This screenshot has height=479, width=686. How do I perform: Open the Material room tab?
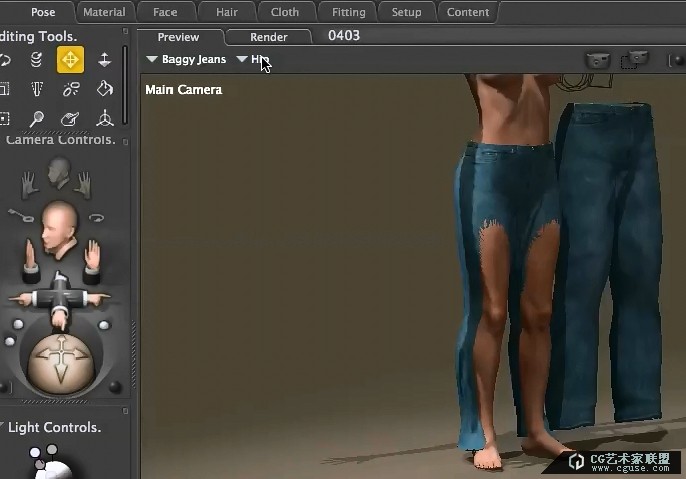(x=104, y=12)
